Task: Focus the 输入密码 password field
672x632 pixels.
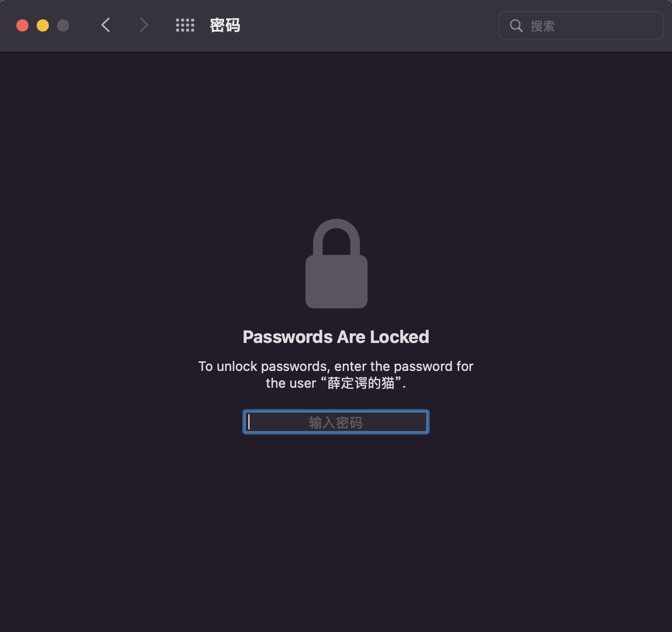Action: (336, 422)
